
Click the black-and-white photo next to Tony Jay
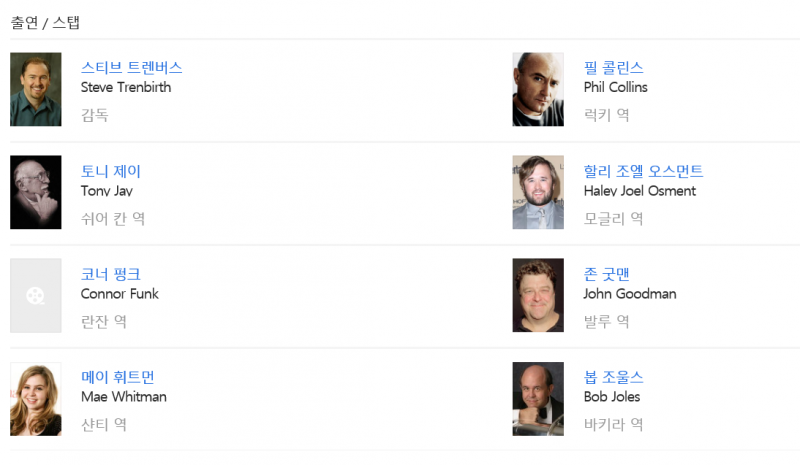coord(36,192)
